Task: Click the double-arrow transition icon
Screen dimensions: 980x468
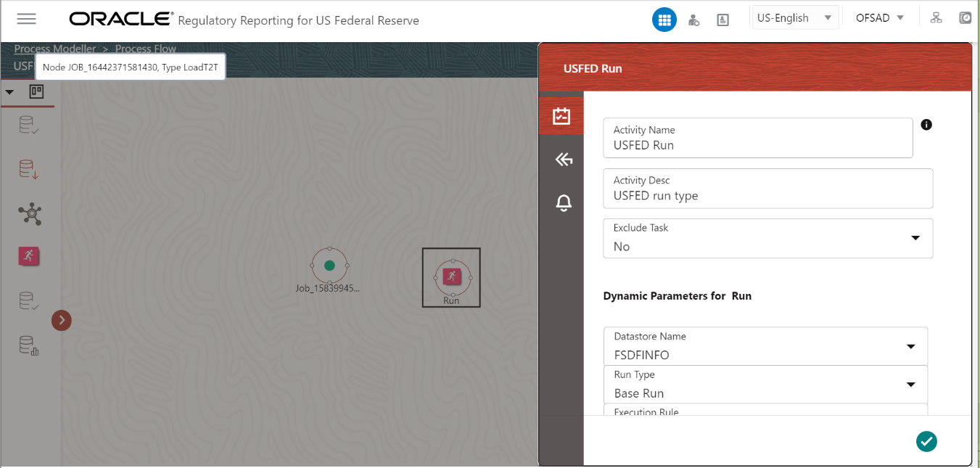Action: (x=564, y=159)
